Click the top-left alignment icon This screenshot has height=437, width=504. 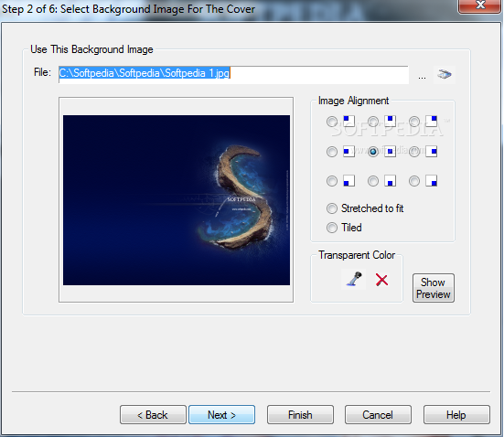point(349,122)
